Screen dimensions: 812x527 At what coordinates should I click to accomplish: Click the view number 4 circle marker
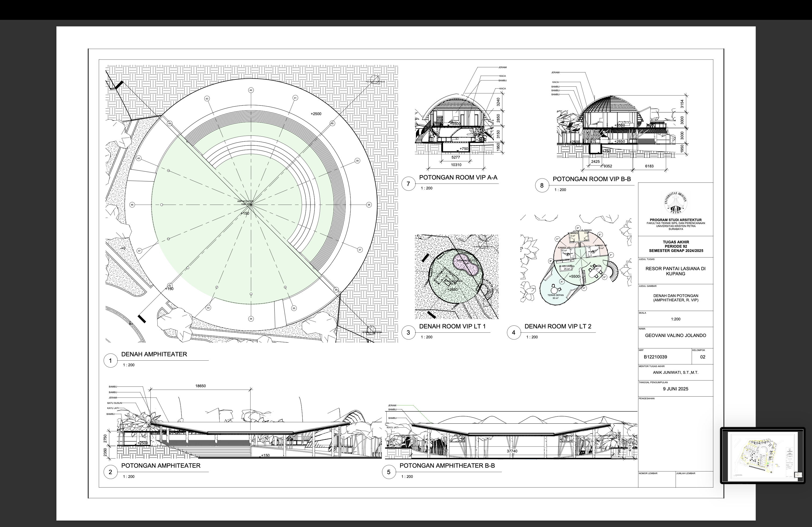point(513,333)
